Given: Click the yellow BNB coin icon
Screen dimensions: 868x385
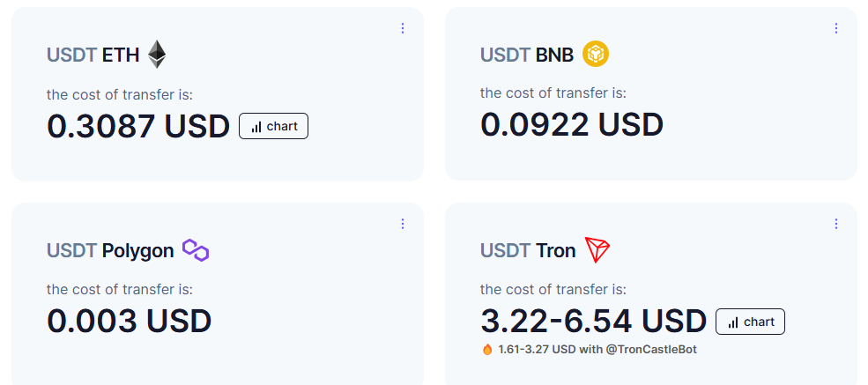Looking at the screenshot, I should (x=596, y=55).
